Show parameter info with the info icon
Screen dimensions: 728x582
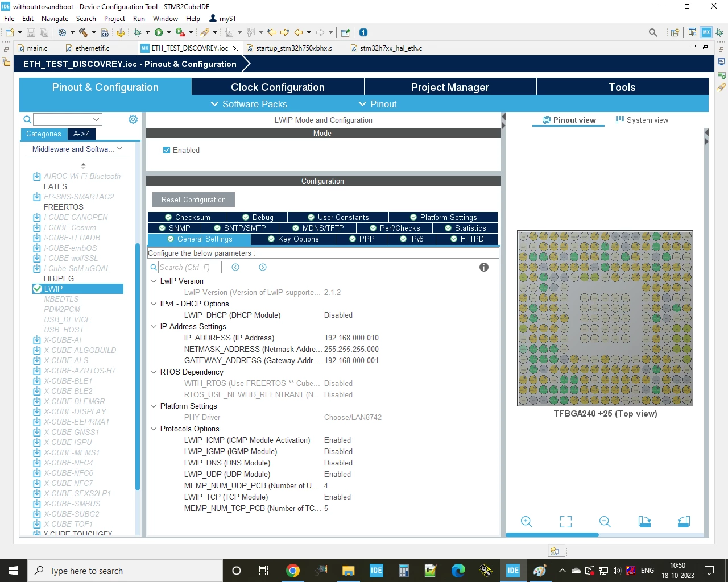pos(484,267)
